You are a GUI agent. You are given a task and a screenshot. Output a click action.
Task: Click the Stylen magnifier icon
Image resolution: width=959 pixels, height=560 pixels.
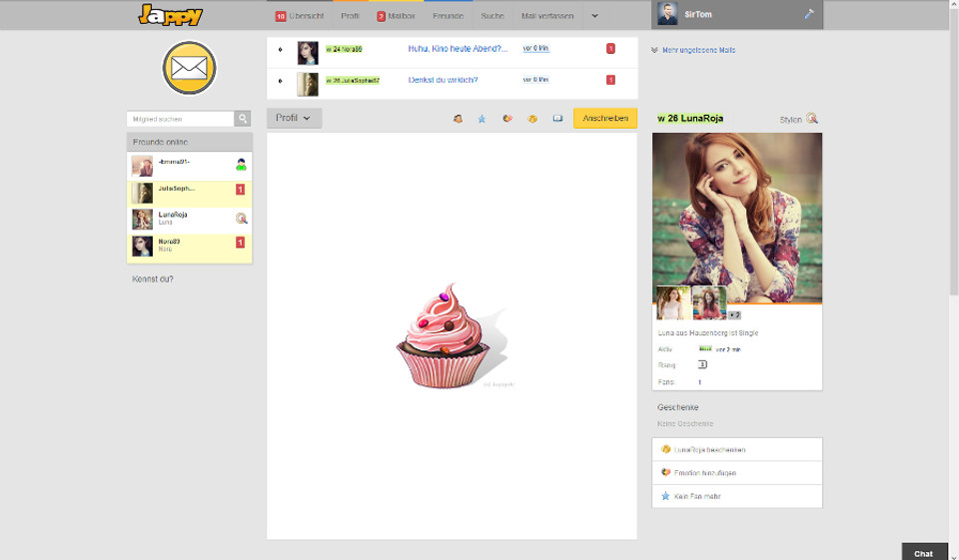pos(812,119)
